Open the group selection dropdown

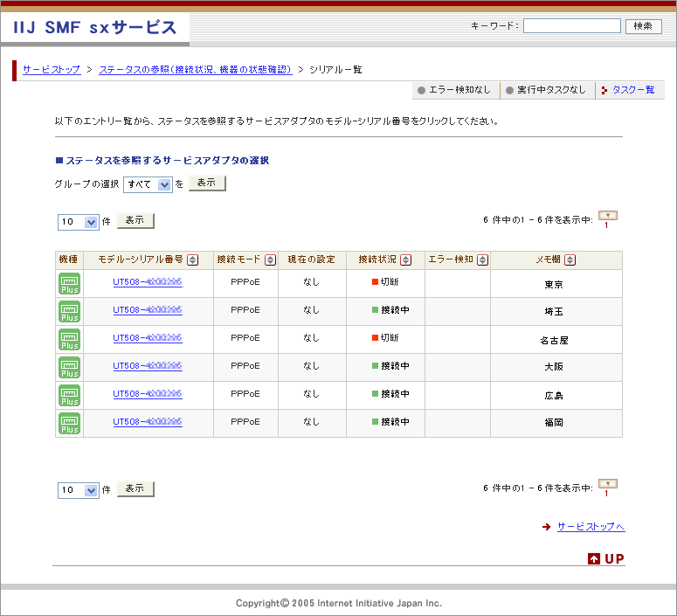tap(148, 184)
